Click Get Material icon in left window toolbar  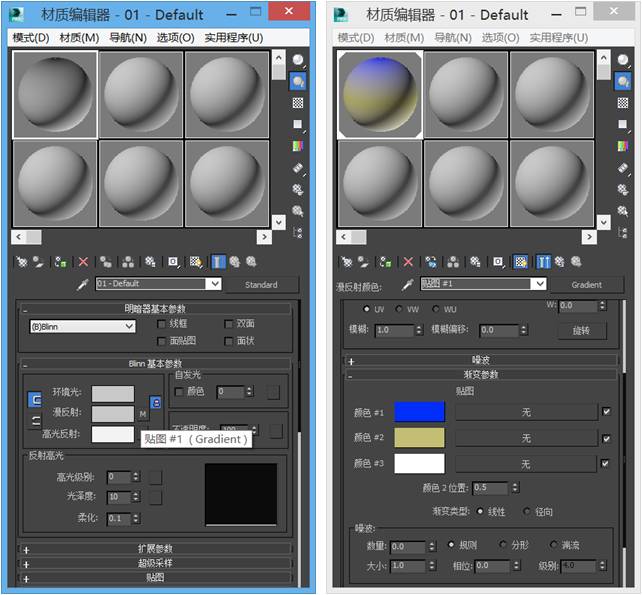(x=22, y=262)
